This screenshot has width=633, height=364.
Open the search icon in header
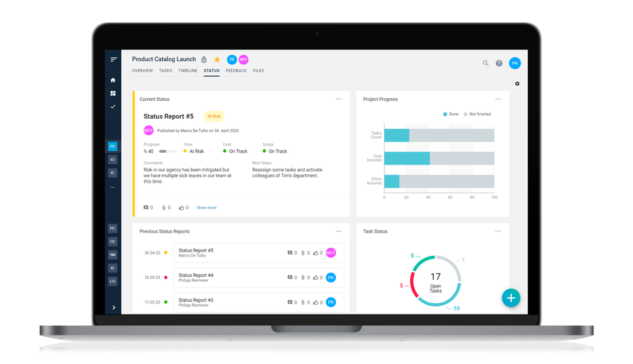click(x=486, y=63)
